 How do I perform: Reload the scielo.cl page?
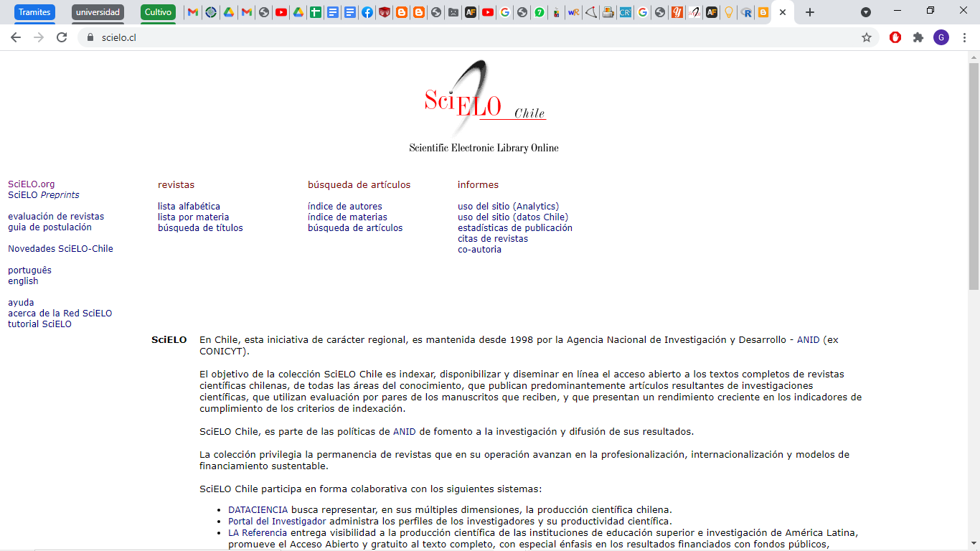pos(62,37)
